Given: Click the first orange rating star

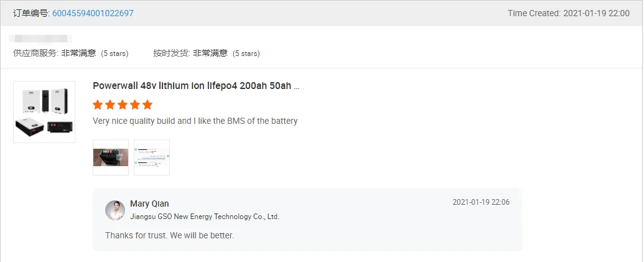Looking at the screenshot, I should click(x=98, y=105).
